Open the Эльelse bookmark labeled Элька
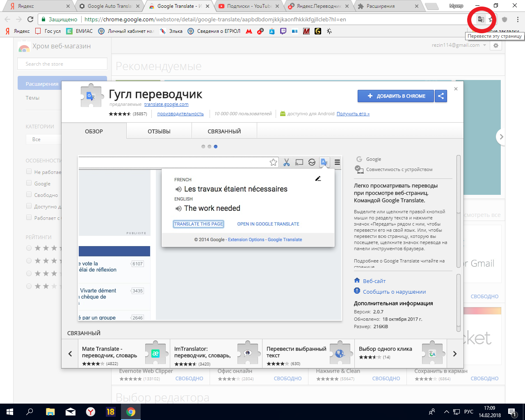Viewport: 525px width, 420px height. coord(171,31)
